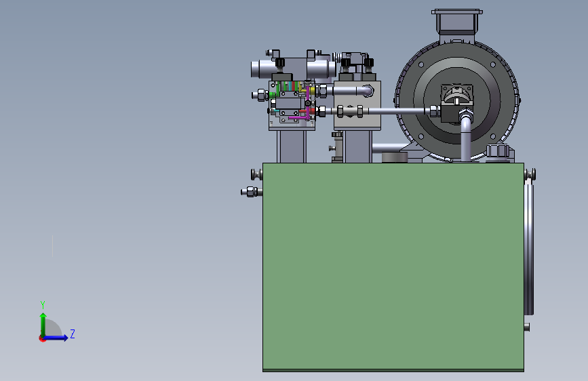Click the filler breather cap on tank top
The image size is (588, 381).
click(498, 153)
